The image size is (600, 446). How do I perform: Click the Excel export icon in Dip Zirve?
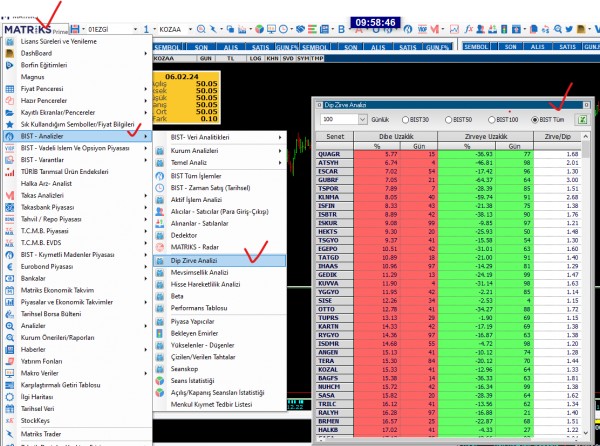(x=582, y=120)
